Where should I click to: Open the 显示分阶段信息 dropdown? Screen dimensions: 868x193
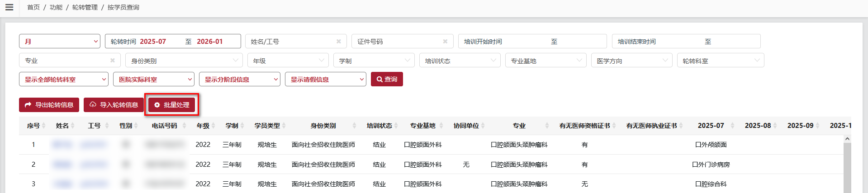(x=240, y=79)
